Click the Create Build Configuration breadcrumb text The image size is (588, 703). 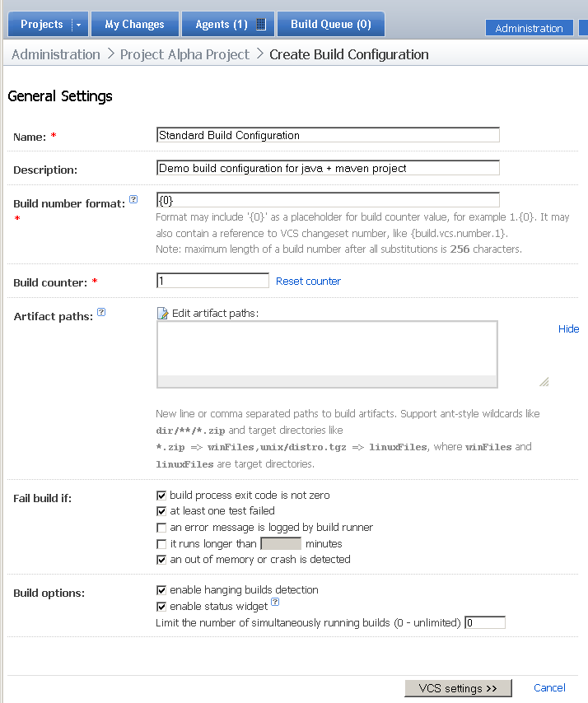349,54
